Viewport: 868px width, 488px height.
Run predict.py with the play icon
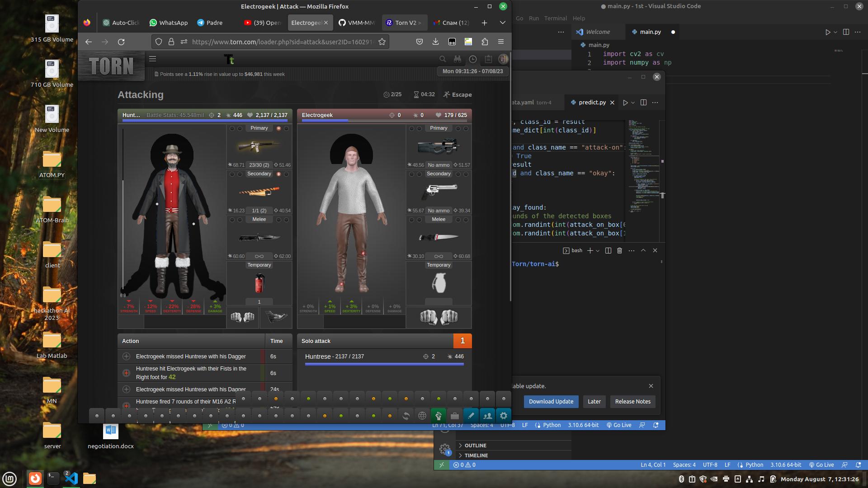[625, 103]
